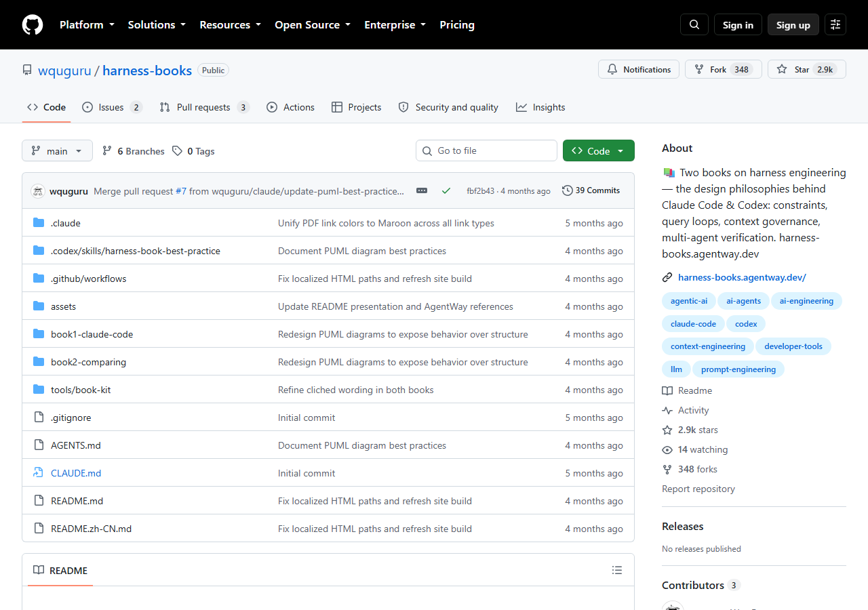The image size is (868, 610).
Task: Open AGENTS.md file
Action: tap(76, 445)
